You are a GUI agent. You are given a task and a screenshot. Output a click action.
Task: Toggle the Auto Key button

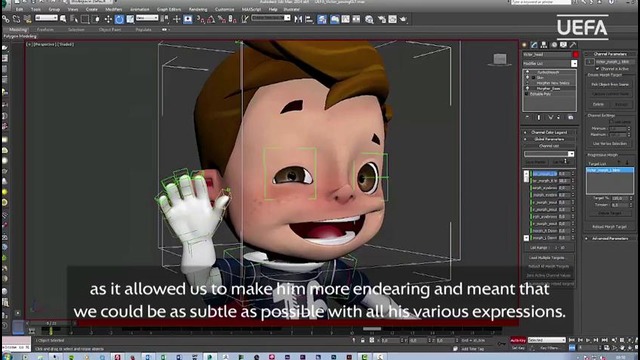pos(518,340)
